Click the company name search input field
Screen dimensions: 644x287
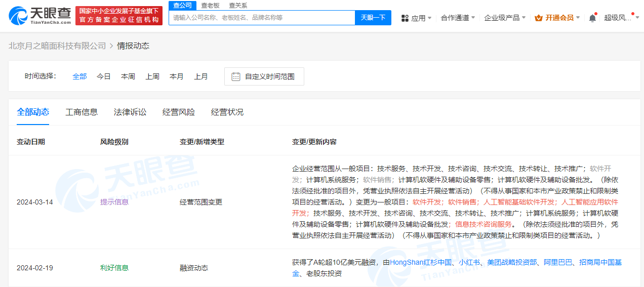tap(262, 18)
